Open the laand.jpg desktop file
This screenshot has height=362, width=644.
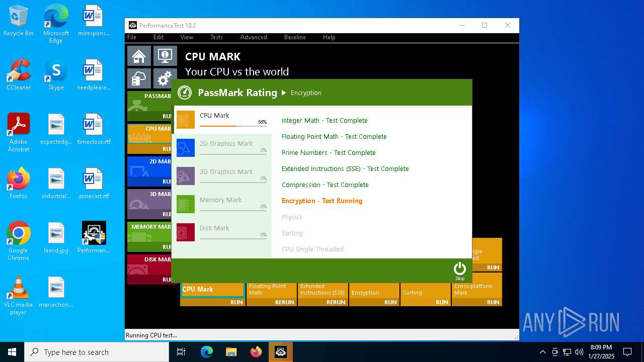pos(56,238)
